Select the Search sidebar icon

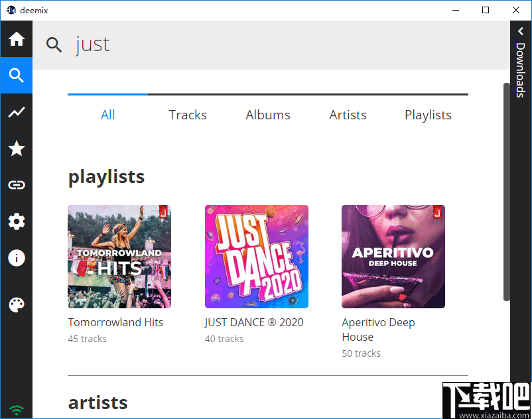17,75
